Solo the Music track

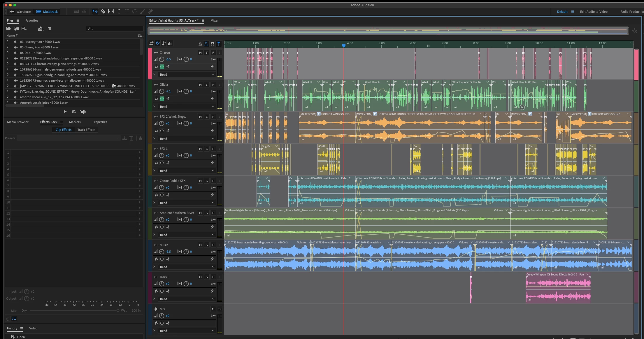point(207,245)
